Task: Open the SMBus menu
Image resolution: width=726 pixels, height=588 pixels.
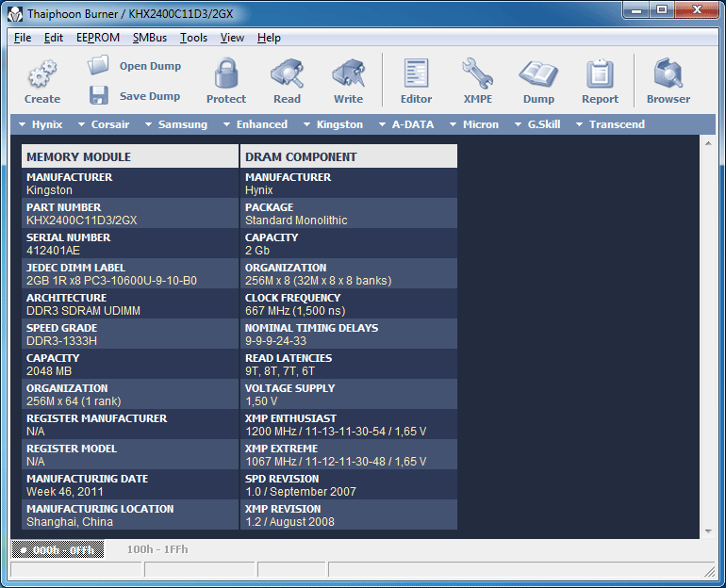Action: [150, 38]
